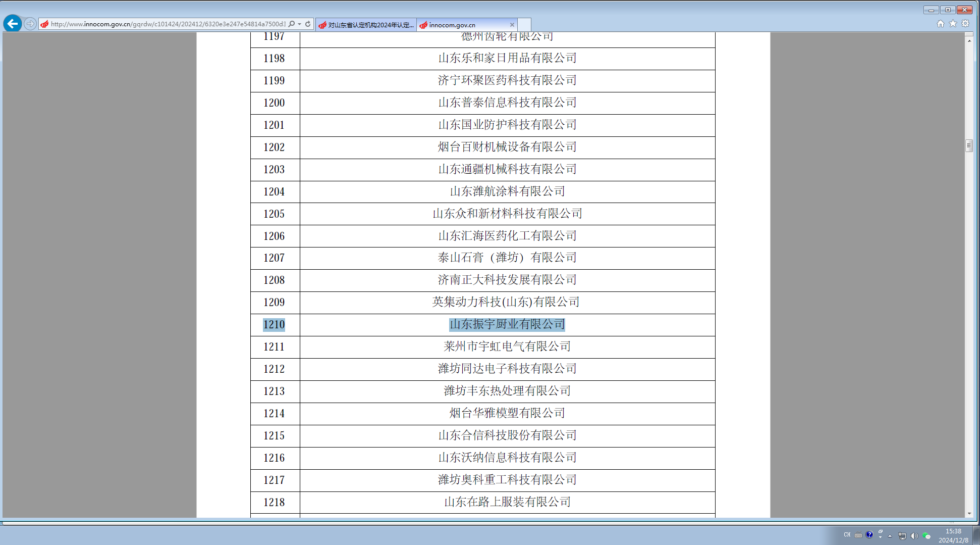The height and width of the screenshot is (545, 980).
Task: Click company name 潍坊丰东热处理有限公司
Action: [x=507, y=391]
